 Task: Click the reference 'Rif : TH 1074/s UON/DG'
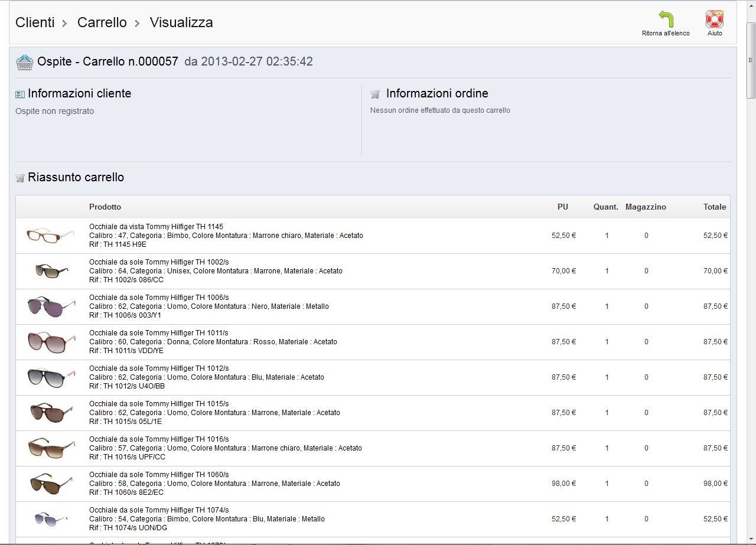pyautogui.click(x=128, y=528)
